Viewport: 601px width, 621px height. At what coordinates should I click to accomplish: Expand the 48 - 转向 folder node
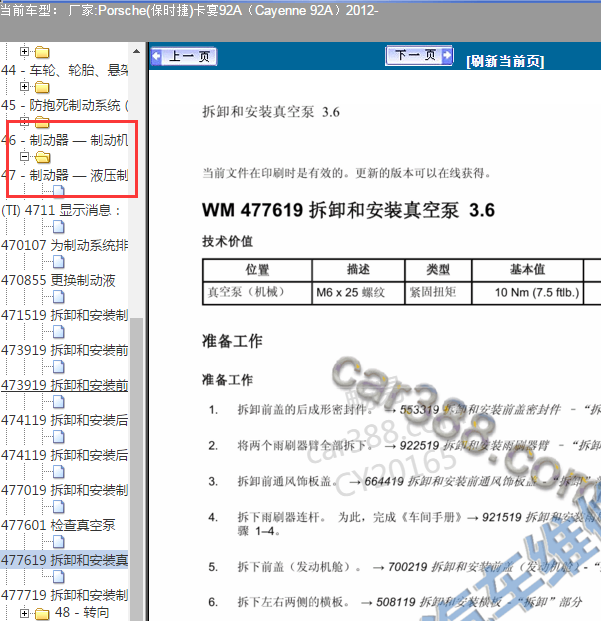25,613
